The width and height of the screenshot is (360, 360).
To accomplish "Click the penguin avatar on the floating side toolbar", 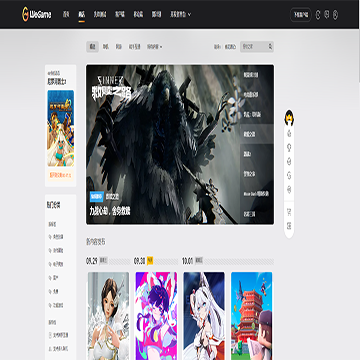I will [x=289, y=118].
